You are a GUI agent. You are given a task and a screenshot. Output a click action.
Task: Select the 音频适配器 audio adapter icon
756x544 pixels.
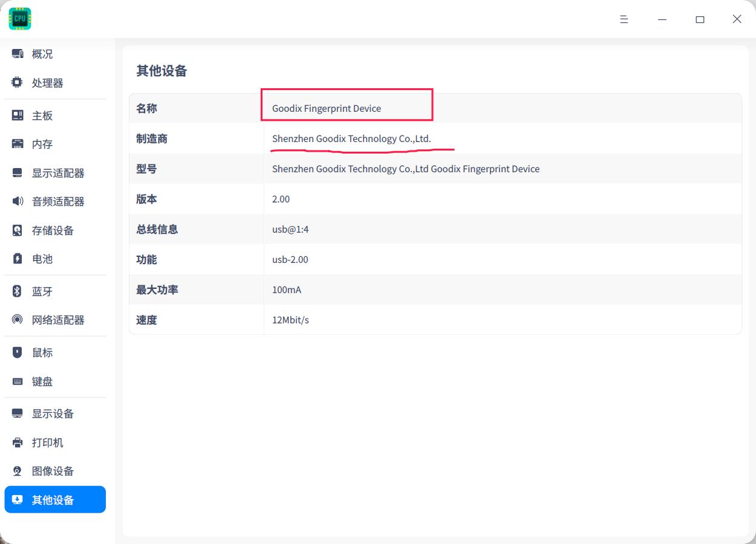18,201
